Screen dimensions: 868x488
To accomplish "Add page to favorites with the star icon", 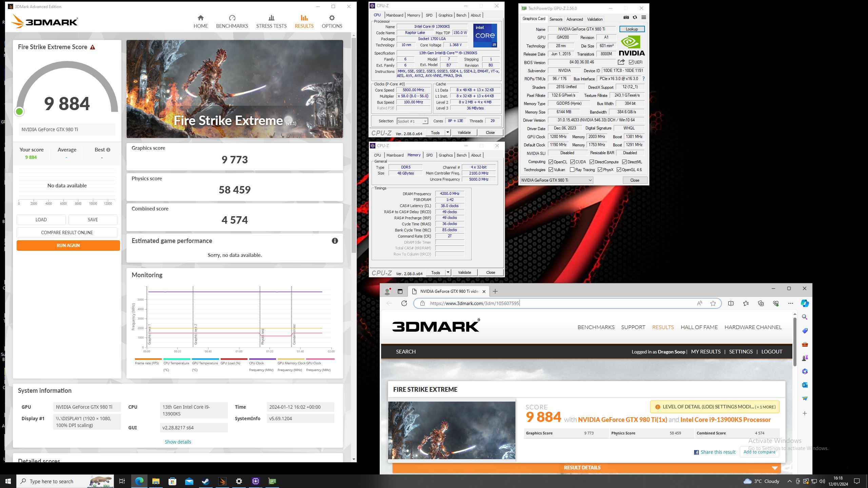I will coord(713,303).
